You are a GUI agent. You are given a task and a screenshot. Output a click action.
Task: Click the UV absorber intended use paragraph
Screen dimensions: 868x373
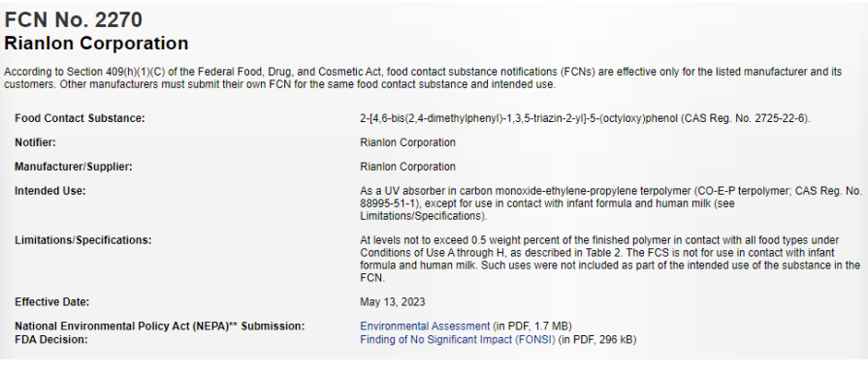click(611, 203)
